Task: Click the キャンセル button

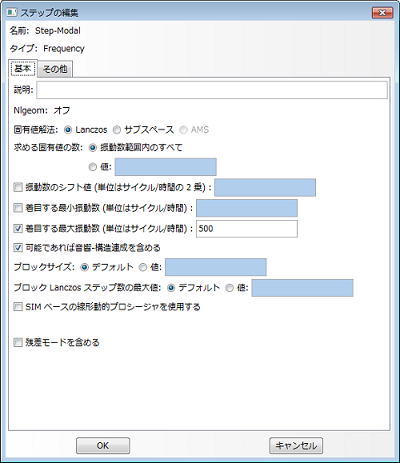Action: (296, 446)
